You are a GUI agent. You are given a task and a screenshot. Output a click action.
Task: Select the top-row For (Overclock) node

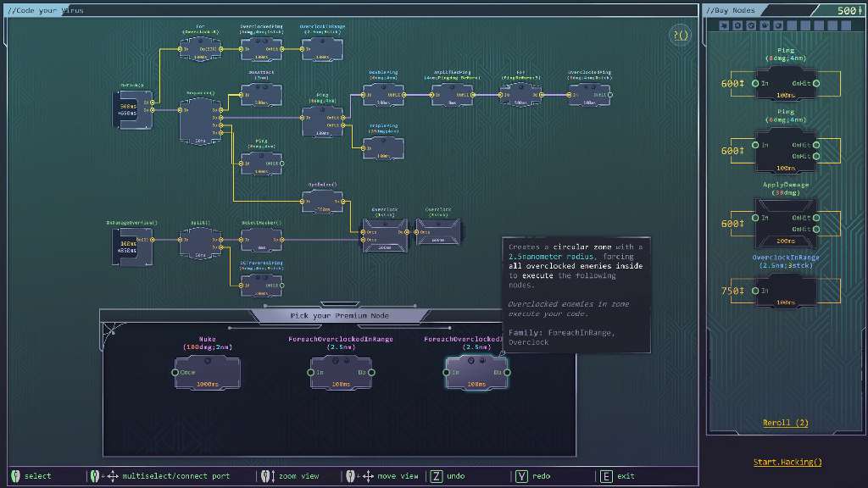[200, 48]
